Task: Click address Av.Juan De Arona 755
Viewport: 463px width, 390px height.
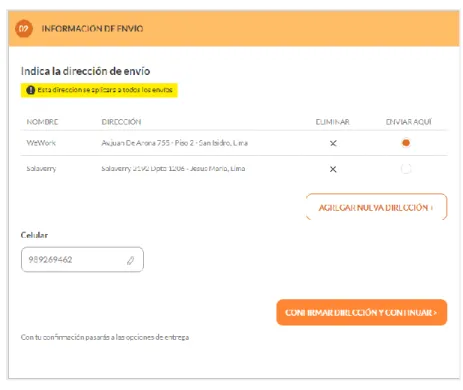Action: coord(174,143)
